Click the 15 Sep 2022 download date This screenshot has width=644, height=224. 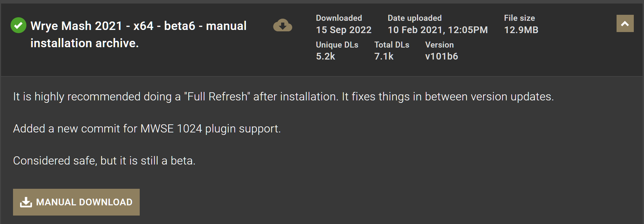tap(343, 30)
